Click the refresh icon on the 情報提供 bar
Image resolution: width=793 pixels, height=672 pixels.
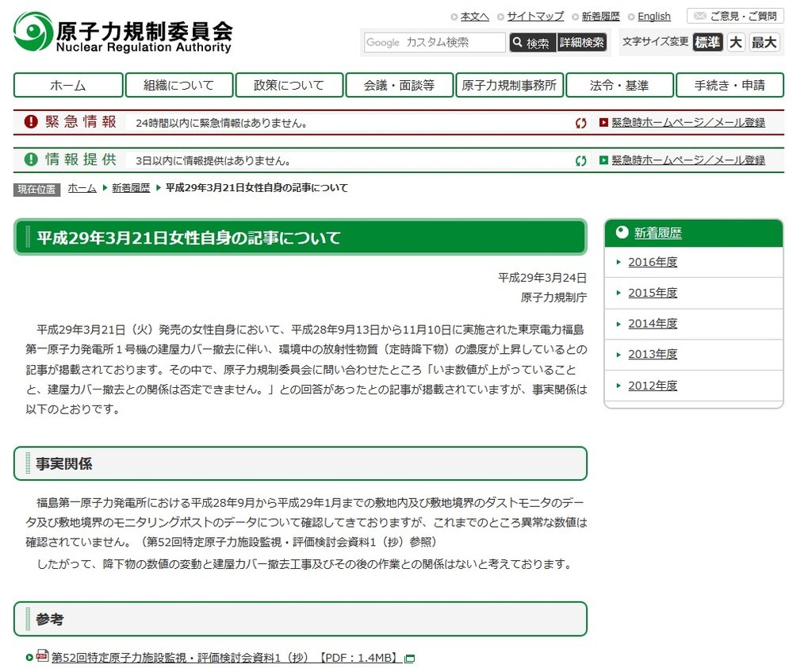point(581,159)
